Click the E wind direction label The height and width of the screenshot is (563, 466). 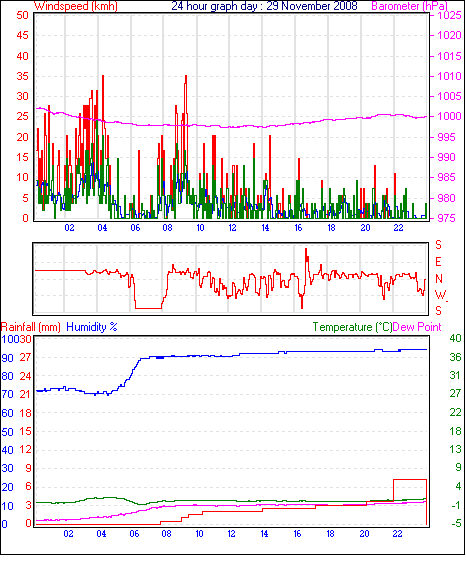(438, 262)
